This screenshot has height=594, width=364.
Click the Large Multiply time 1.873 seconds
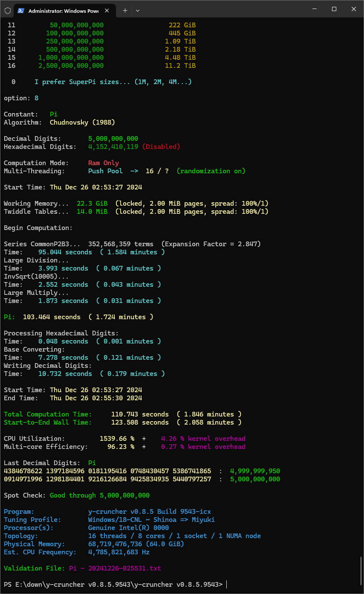pos(63,301)
